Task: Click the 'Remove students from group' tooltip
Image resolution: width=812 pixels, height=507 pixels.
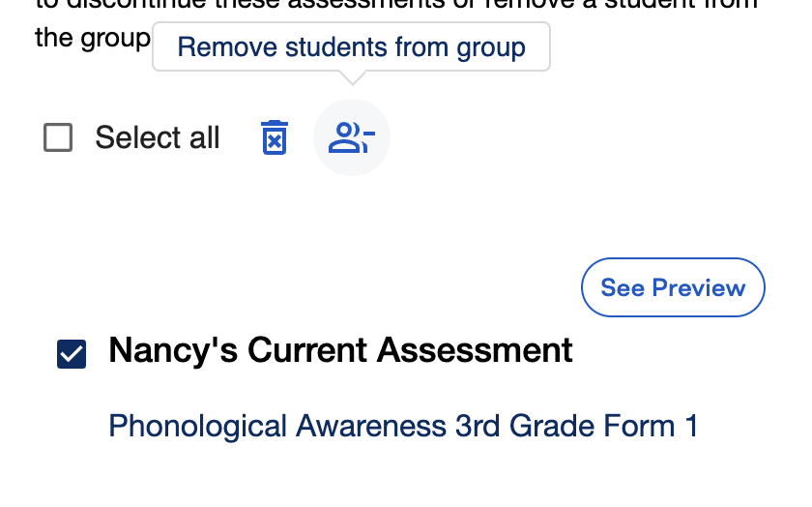Action: click(x=351, y=46)
